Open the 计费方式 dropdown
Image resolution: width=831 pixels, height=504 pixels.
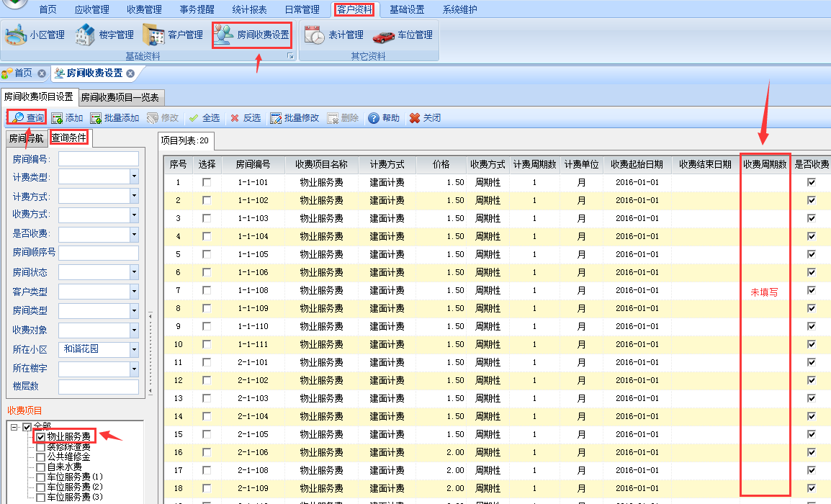pyautogui.click(x=134, y=196)
